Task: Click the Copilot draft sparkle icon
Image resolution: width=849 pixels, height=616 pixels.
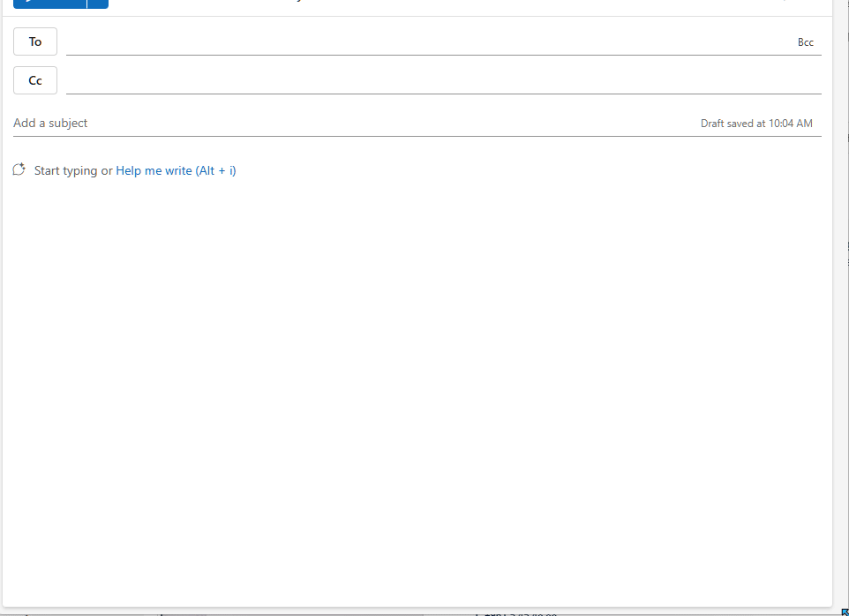Action: pyautogui.click(x=19, y=169)
